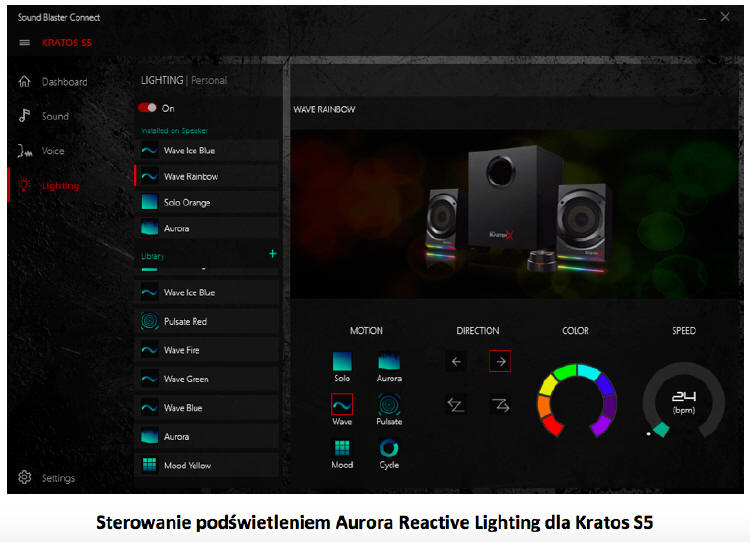Click the Wave Fire label

[x=181, y=350]
